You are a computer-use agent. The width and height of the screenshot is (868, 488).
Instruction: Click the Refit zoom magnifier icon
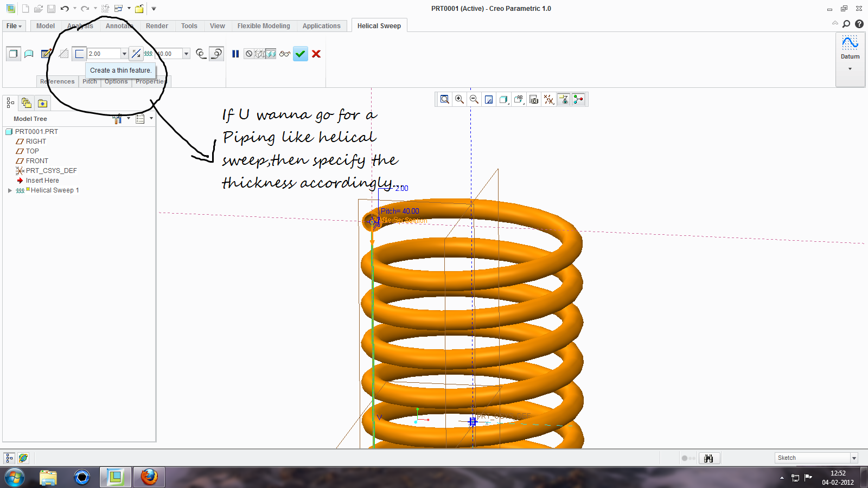tap(444, 99)
